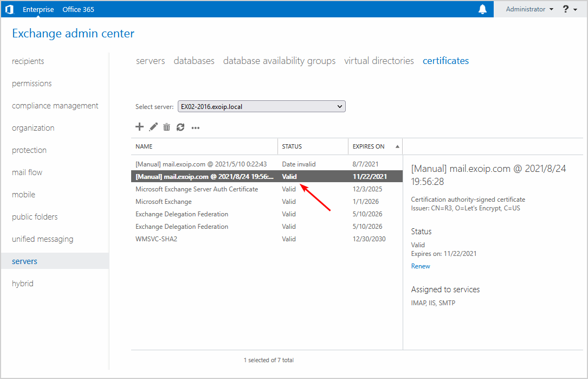Image resolution: width=588 pixels, height=379 pixels.
Task: Add a new certificate with plus icon
Action: (139, 127)
